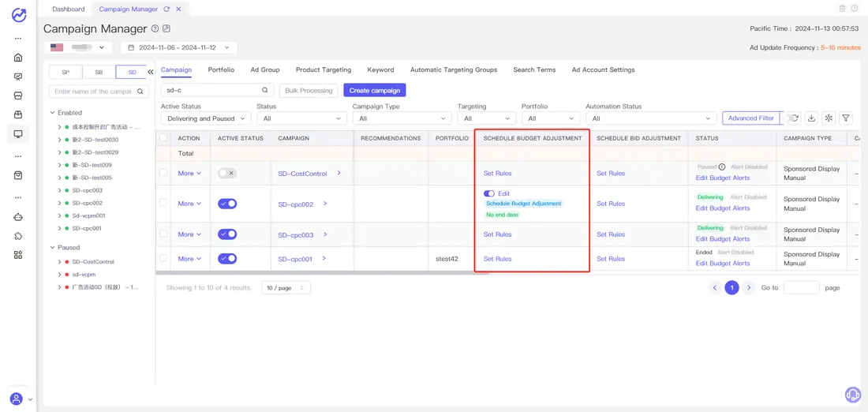The image size is (868, 412).
Task: Click the magnifier icon in the sd-c search box
Action: click(x=265, y=90)
